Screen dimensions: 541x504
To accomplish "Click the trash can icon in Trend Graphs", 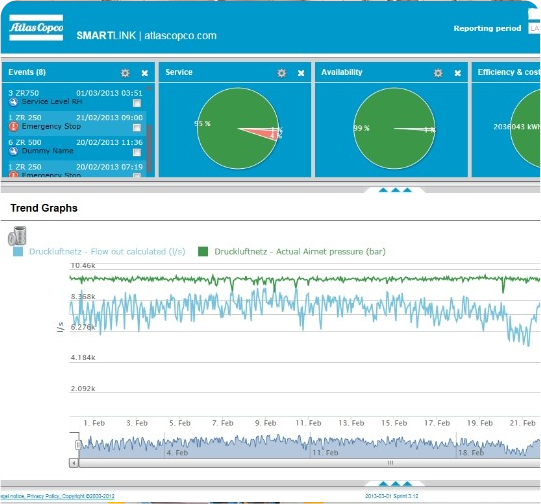I will [x=17, y=236].
